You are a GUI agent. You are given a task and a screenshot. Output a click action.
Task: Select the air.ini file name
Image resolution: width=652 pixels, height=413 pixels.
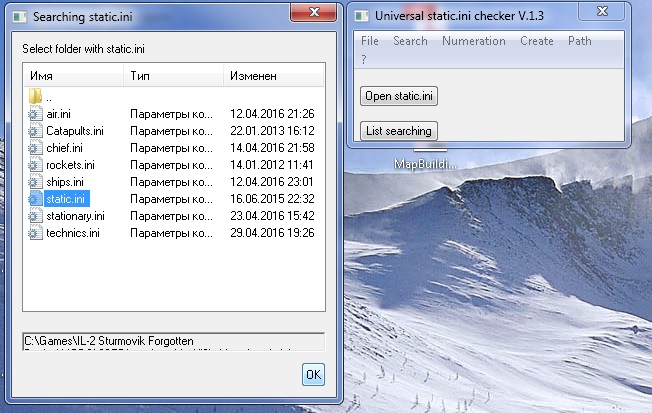click(59, 114)
